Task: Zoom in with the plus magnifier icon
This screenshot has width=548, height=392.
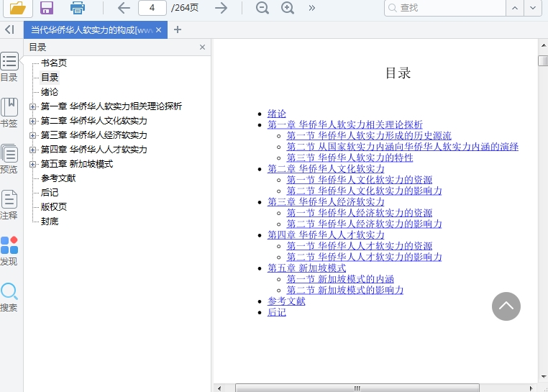Action: 288,8
